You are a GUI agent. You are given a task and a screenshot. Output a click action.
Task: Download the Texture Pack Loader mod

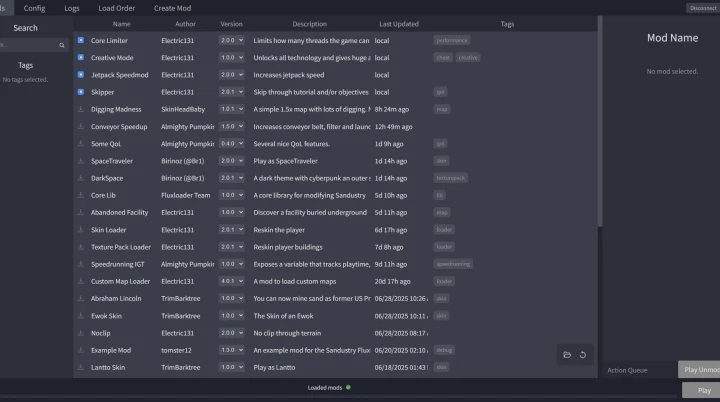pyautogui.click(x=81, y=247)
